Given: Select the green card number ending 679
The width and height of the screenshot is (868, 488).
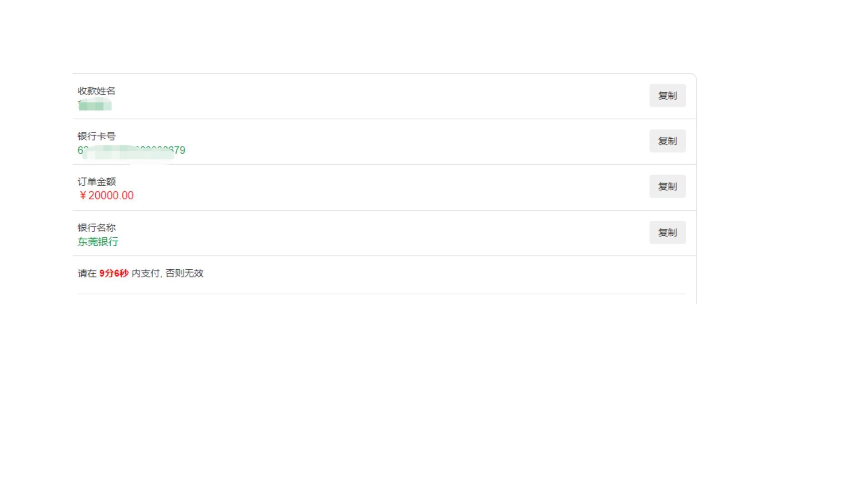Looking at the screenshot, I should coord(131,150).
